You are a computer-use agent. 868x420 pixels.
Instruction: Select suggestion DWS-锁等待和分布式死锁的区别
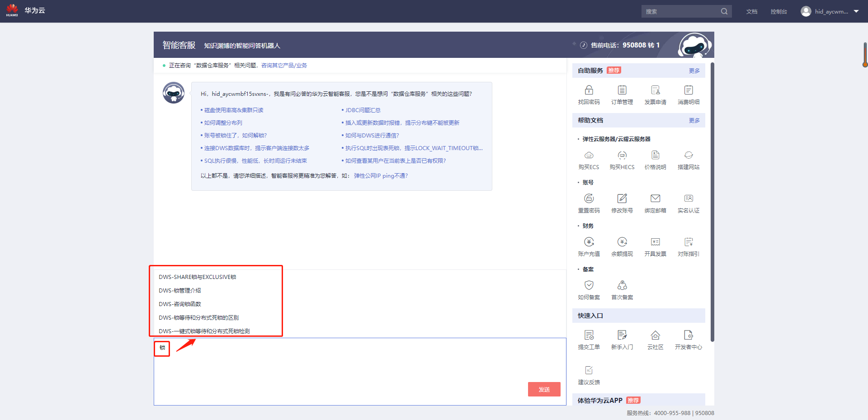tap(199, 318)
